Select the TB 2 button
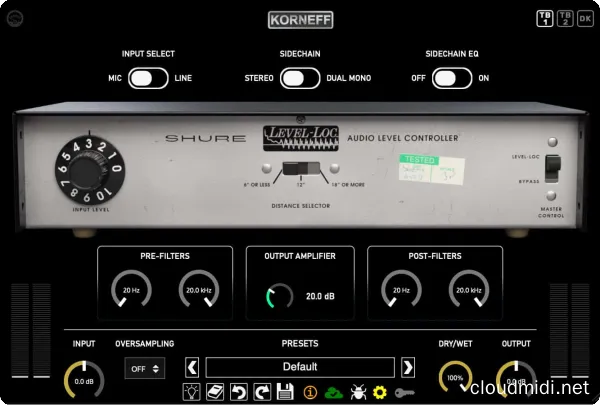 565,18
